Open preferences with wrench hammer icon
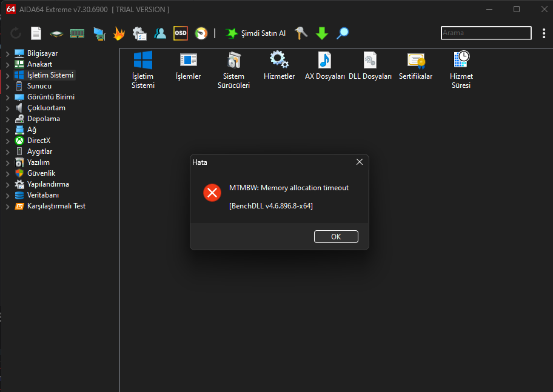 tap(301, 33)
